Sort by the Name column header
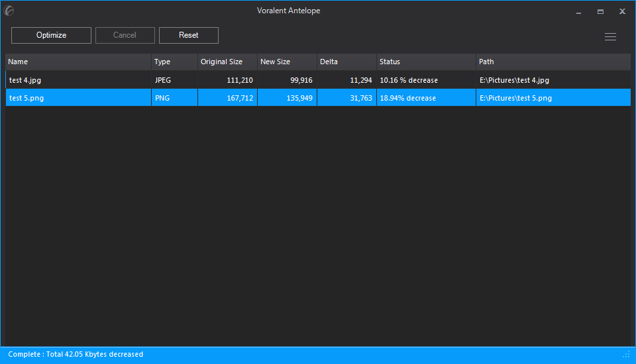The width and height of the screenshot is (636, 364). (x=78, y=62)
